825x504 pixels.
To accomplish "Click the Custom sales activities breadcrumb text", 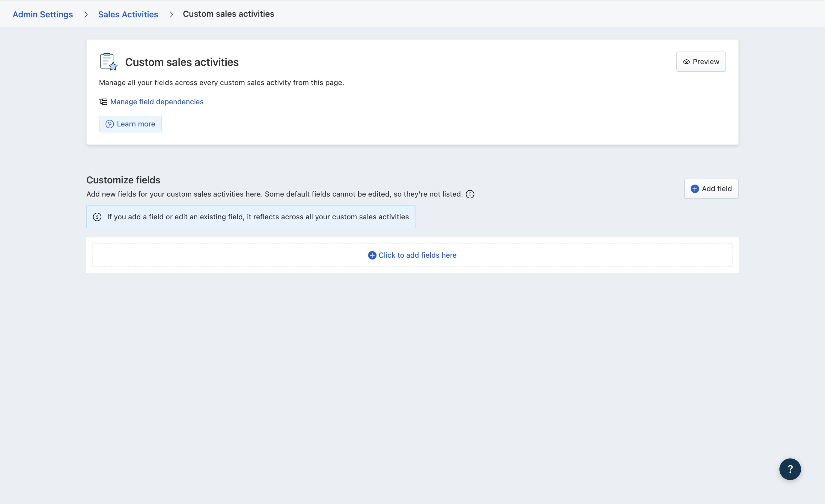I will 228,14.
